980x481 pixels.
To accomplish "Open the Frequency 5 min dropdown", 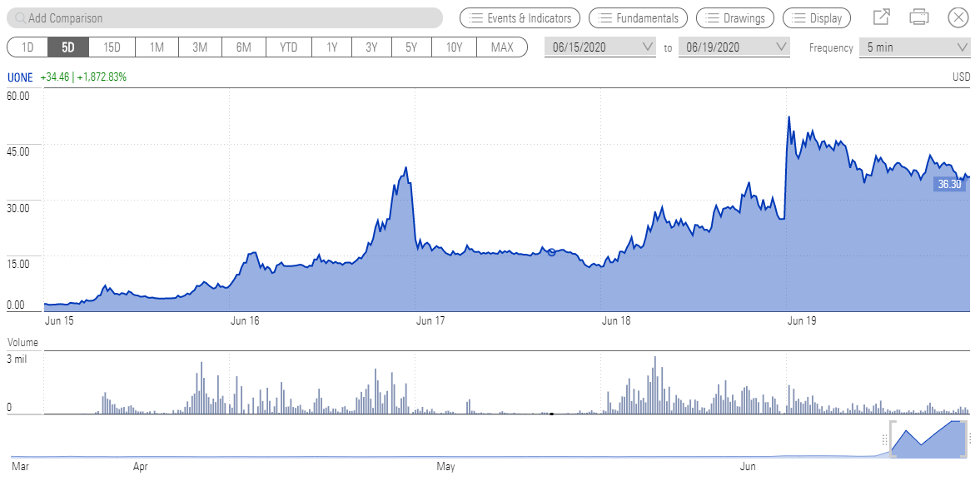I will click(x=915, y=47).
